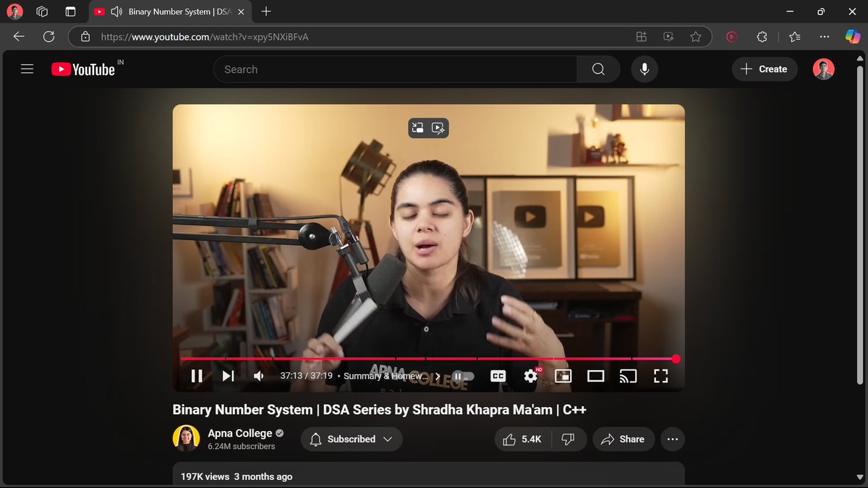The width and height of the screenshot is (868, 488).
Task: Open the browser Extensions puzzle icon
Action: pyautogui.click(x=762, y=36)
